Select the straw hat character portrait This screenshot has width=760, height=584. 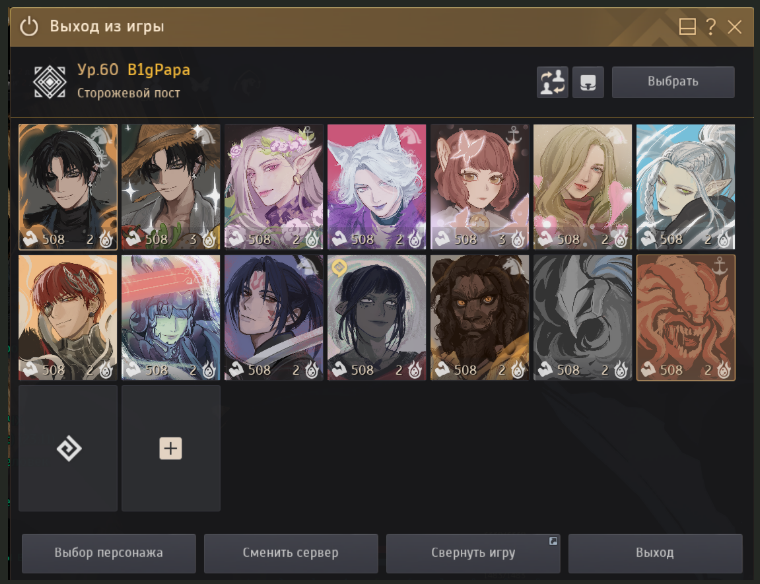(171, 187)
